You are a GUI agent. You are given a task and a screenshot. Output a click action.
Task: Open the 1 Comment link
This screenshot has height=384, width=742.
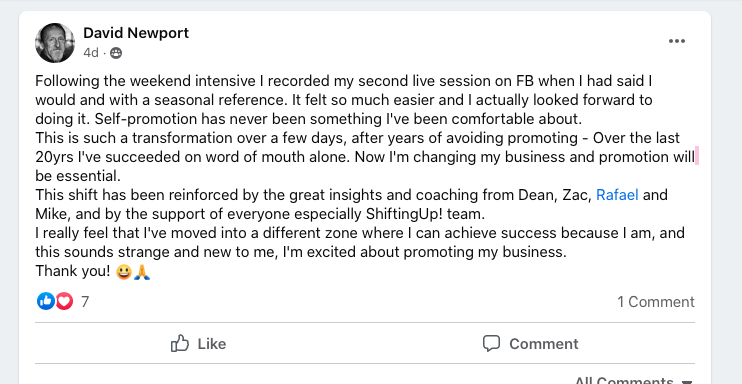point(655,302)
